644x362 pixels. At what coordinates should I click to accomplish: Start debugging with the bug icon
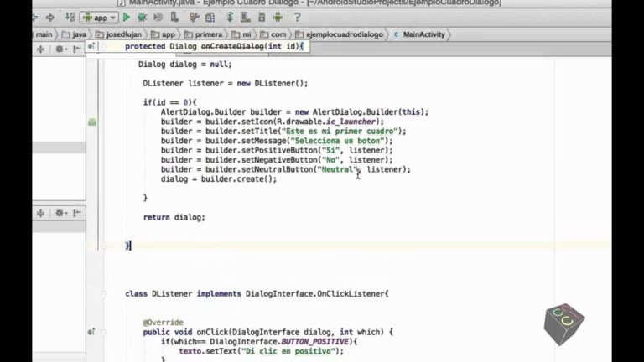(142, 18)
